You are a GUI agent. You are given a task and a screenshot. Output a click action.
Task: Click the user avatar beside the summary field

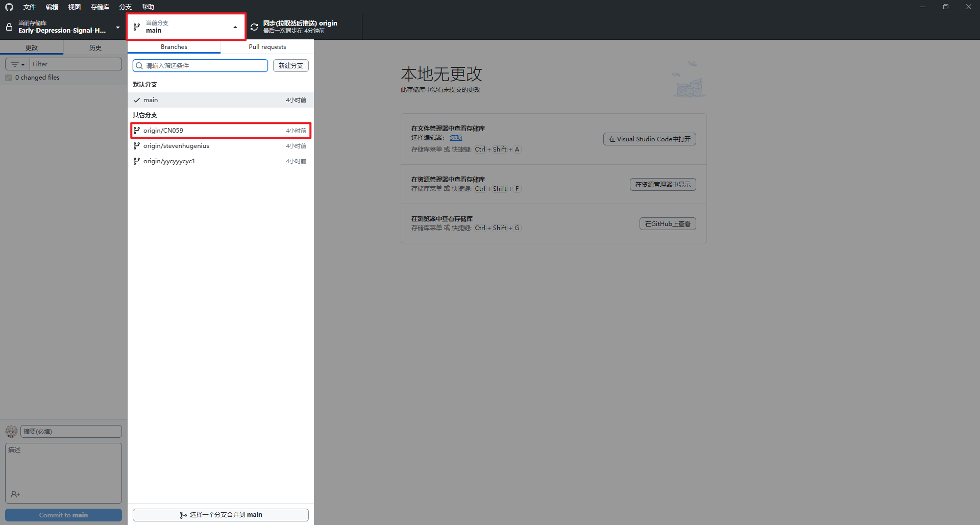tap(11, 432)
